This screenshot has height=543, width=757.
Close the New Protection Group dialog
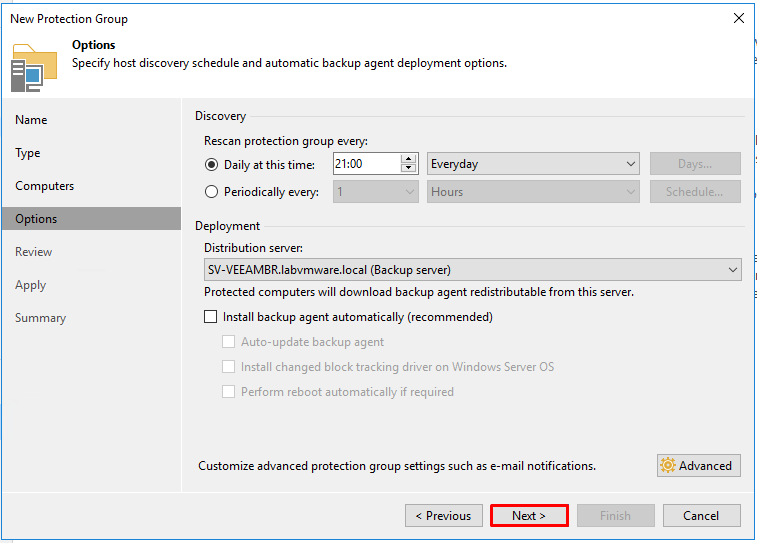(x=739, y=18)
